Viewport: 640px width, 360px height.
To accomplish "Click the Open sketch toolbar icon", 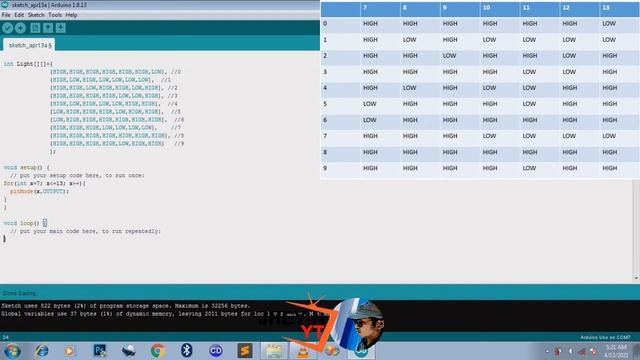I will coord(48,28).
